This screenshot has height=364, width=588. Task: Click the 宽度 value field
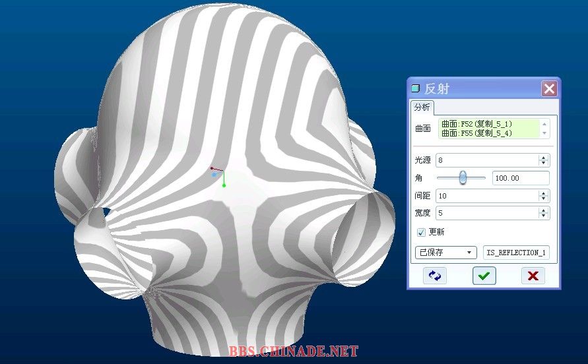click(x=487, y=213)
